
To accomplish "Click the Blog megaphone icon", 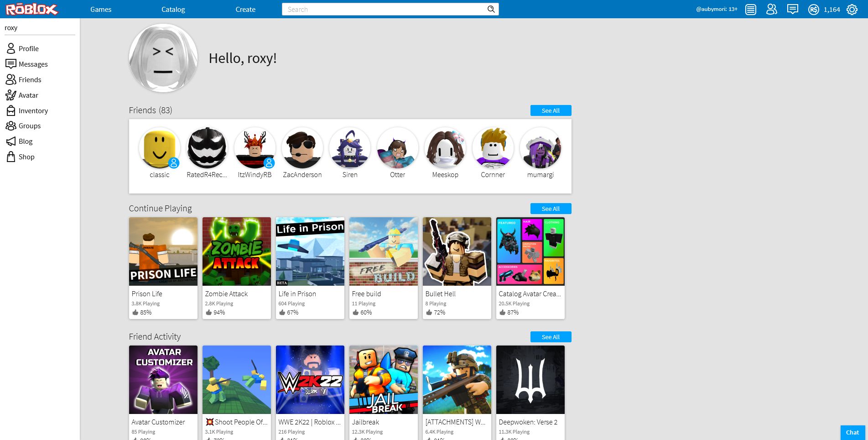I will click(11, 141).
